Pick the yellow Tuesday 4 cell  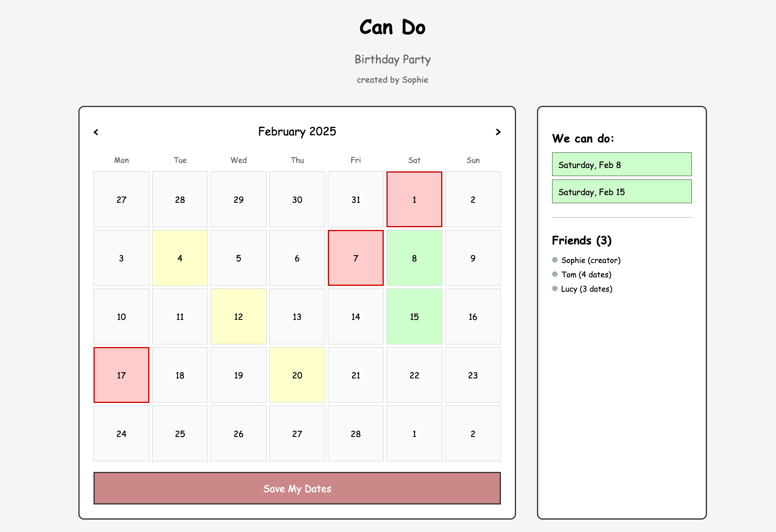pos(180,258)
